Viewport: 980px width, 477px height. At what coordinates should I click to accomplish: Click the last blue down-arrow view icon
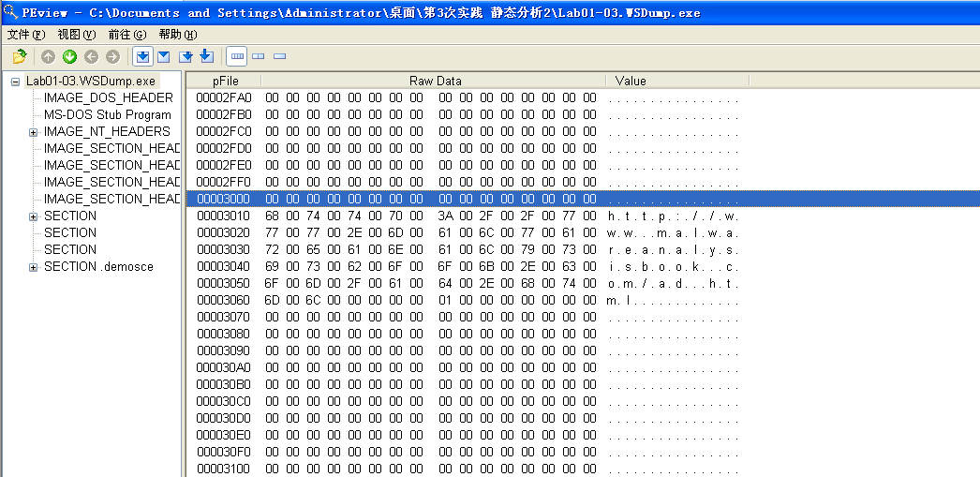(x=206, y=57)
